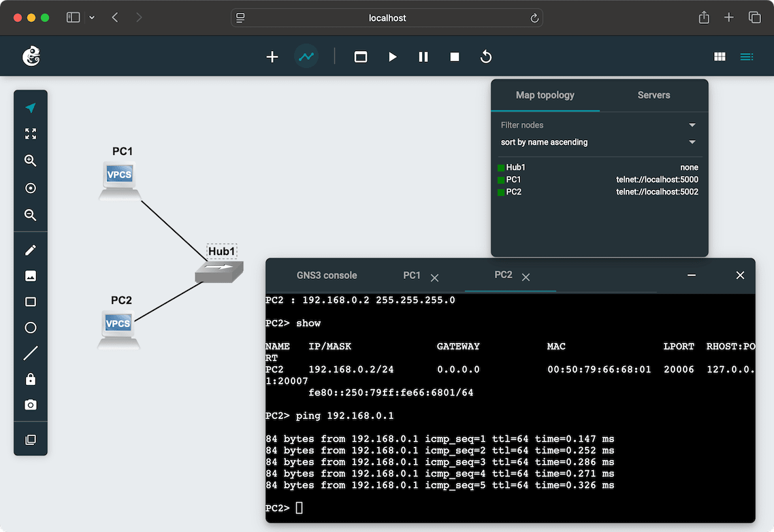The image size is (774, 532).
Task: Select Hub1 in the topology list
Action: [515, 167]
